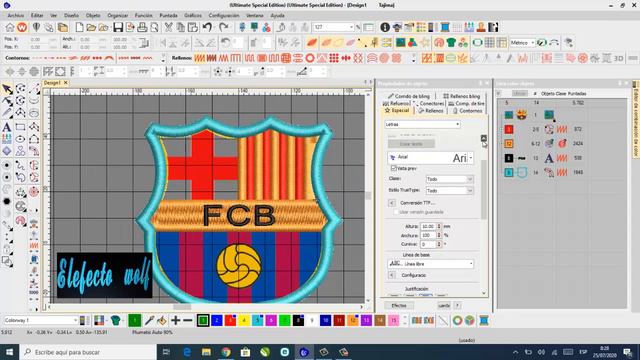Expand the Configurac section arrow

[x=391, y=275]
